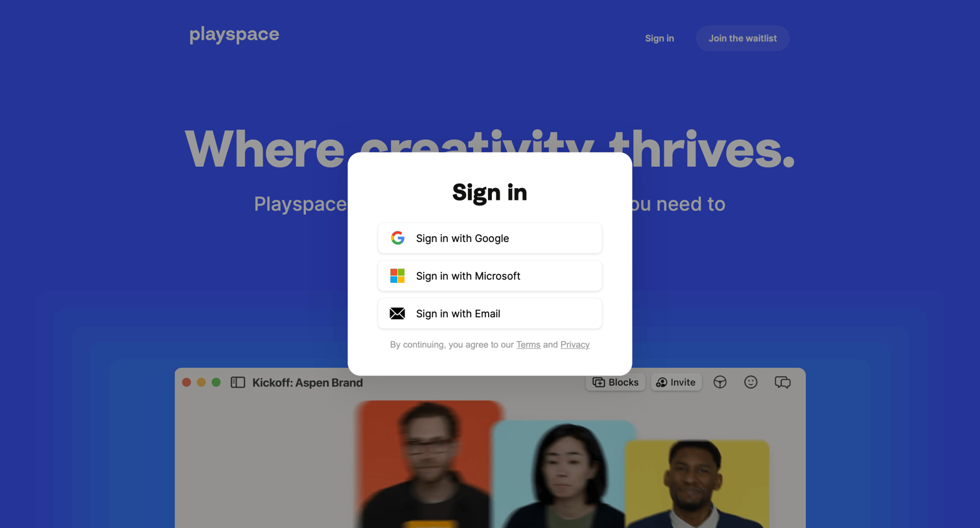This screenshot has width=980, height=528.
Task: Click the envelope email icon
Action: [x=397, y=313]
